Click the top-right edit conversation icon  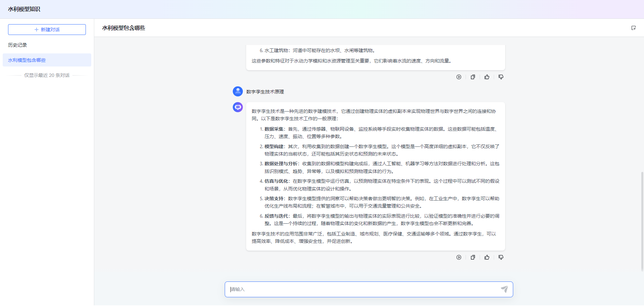633,28
